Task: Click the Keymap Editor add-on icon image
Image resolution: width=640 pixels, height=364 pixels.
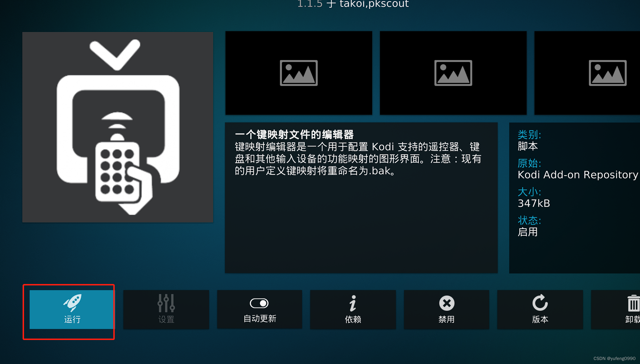Action: [118, 127]
